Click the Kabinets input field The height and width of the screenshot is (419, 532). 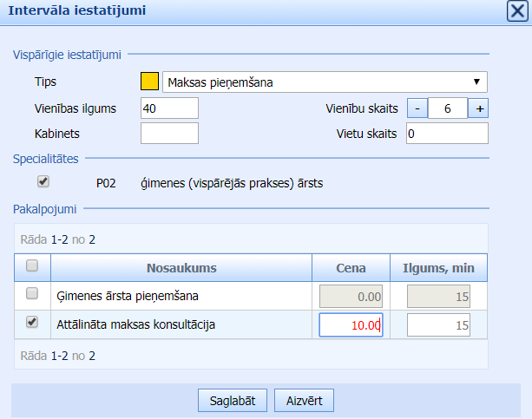pos(169,134)
